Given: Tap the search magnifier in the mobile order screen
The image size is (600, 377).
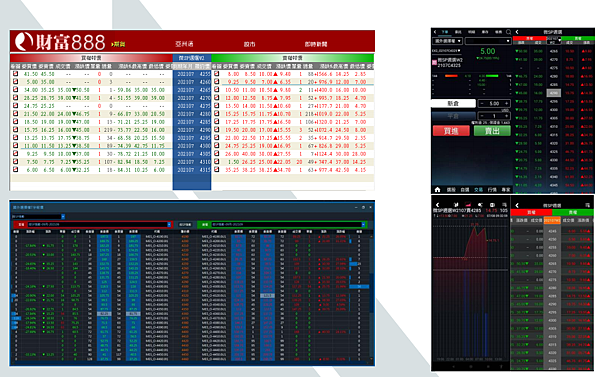Looking at the screenshot, I should pyautogui.click(x=509, y=32).
